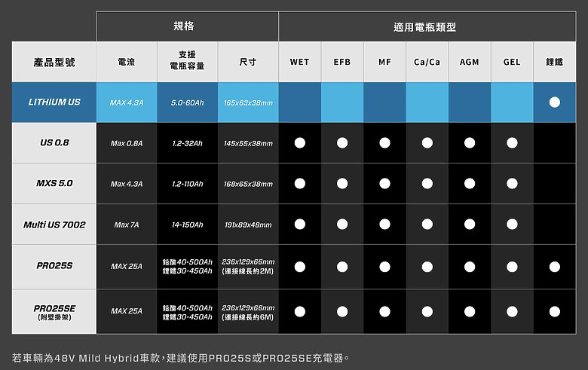The width and height of the screenshot is (588, 370).
Task: Click the WET dot in MXS 5.0 row
Action: point(299,183)
